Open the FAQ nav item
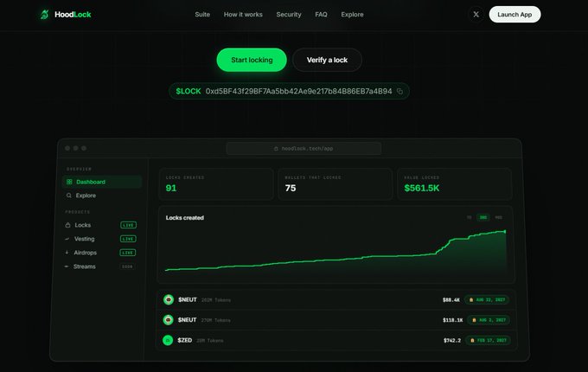The height and width of the screenshot is (372, 588). (x=321, y=15)
